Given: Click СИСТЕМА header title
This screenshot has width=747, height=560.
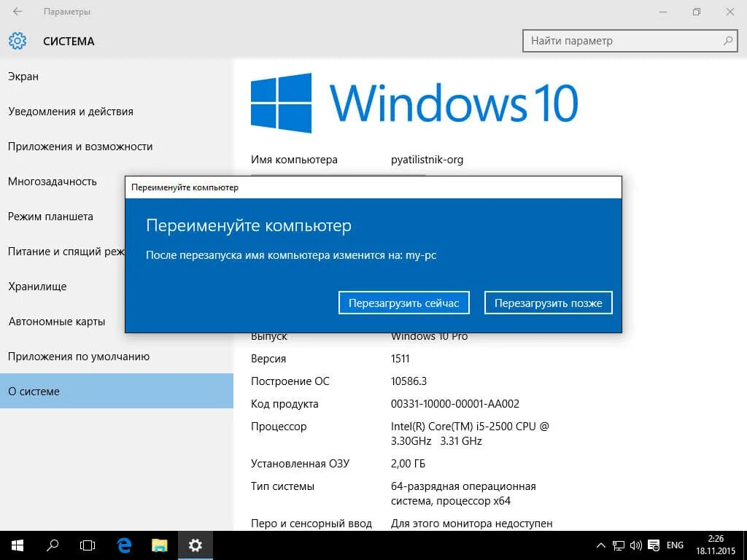Looking at the screenshot, I should 69,42.
